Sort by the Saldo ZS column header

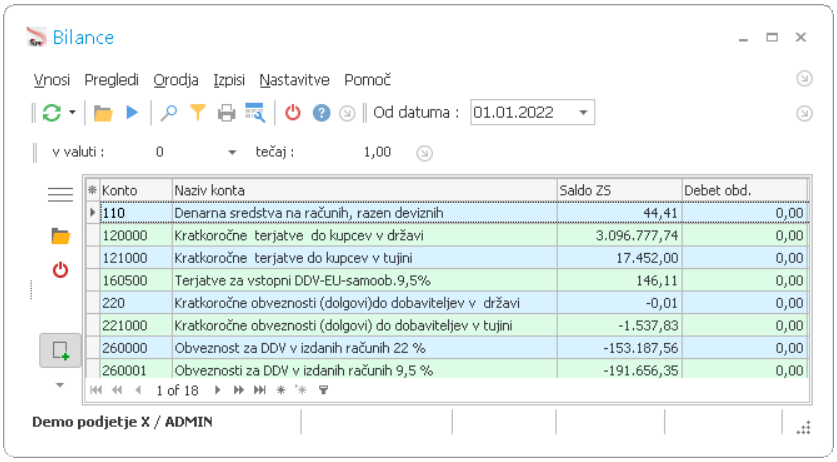click(x=619, y=190)
